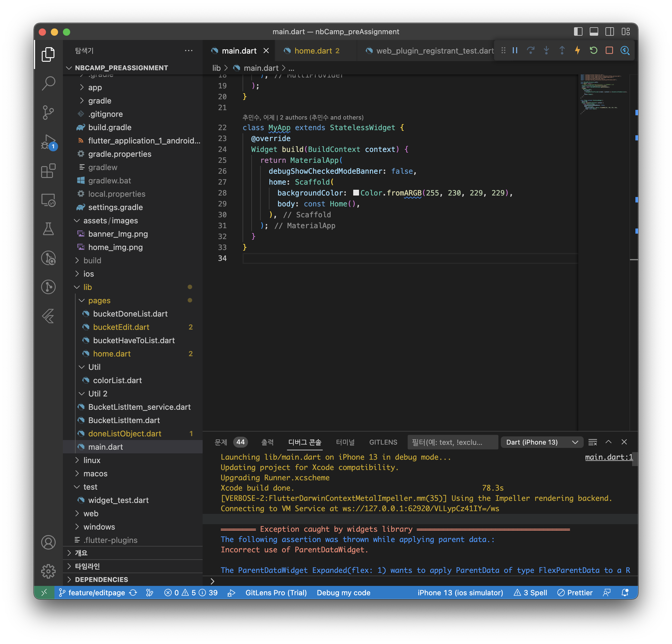Open the main.dart:1 source link
Viewport: 672px width, 644px height.
[x=609, y=457]
